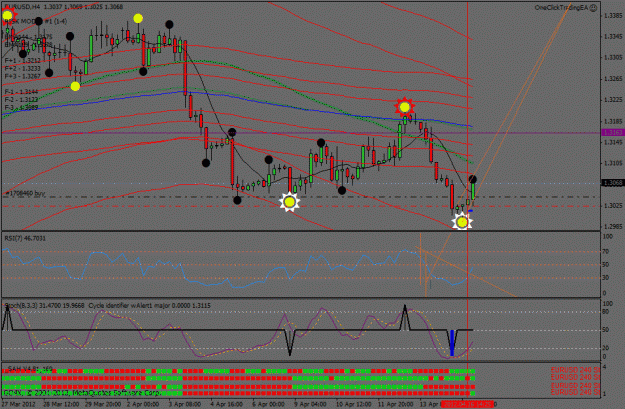
Task: Click the yellow dot above the 2 Apr candle
Action: [138, 18]
